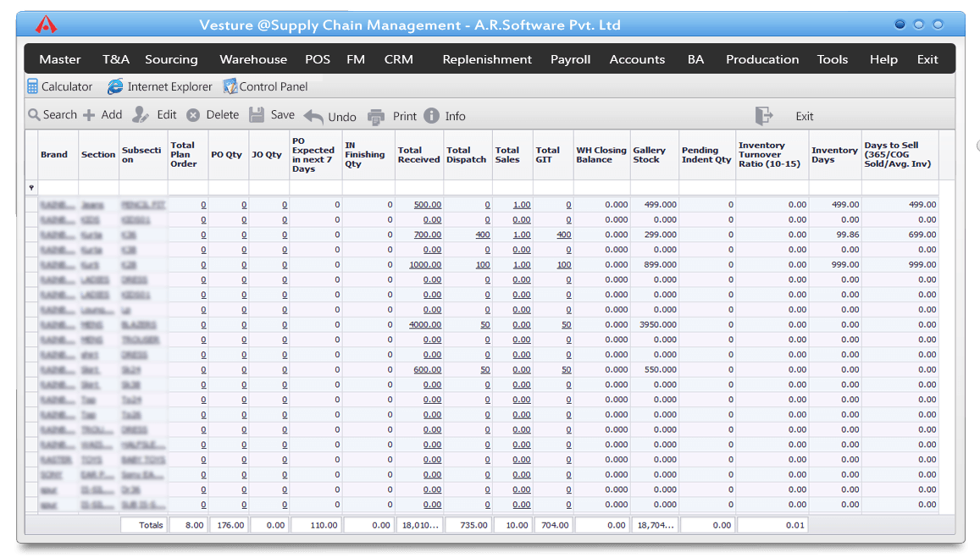This screenshot has height=558, width=980.
Task: Open the 500.00 Total Received link
Action: [428, 205]
